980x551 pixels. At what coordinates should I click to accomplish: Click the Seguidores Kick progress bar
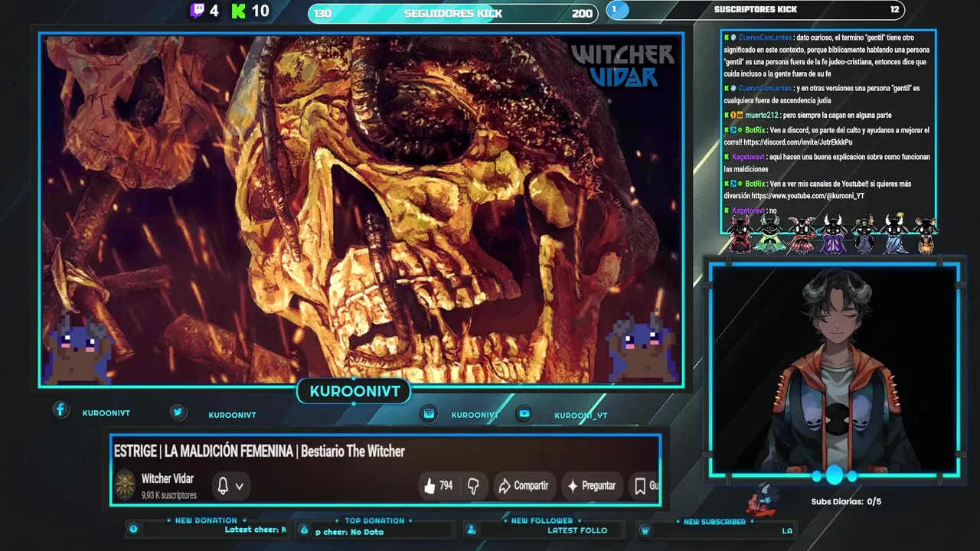tap(453, 13)
